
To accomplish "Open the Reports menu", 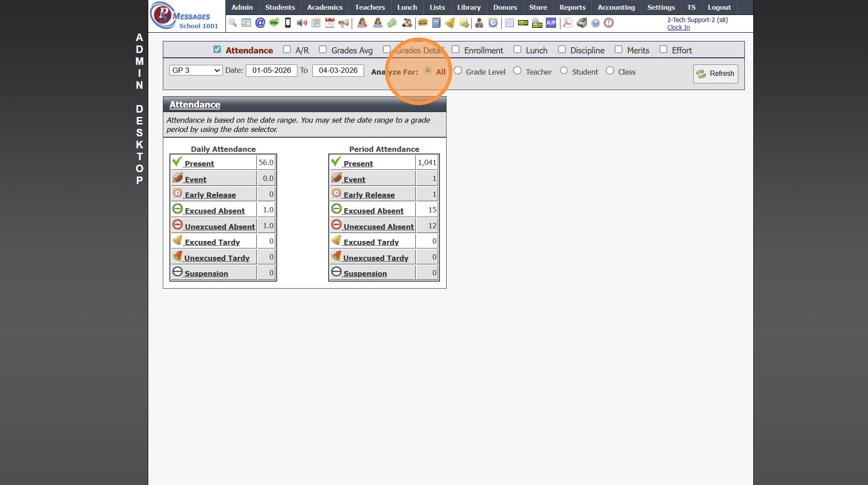I will (x=572, y=8).
